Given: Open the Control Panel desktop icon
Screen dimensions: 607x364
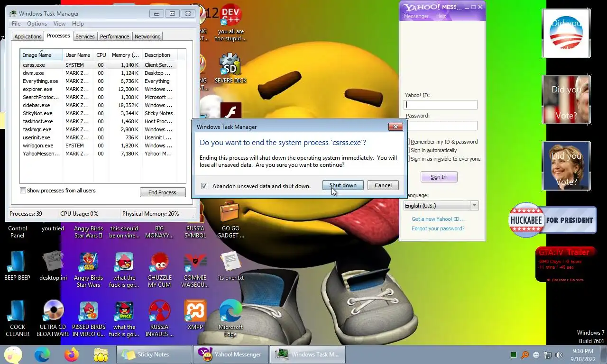Looking at the screenshot, I should tap(18, 231).
